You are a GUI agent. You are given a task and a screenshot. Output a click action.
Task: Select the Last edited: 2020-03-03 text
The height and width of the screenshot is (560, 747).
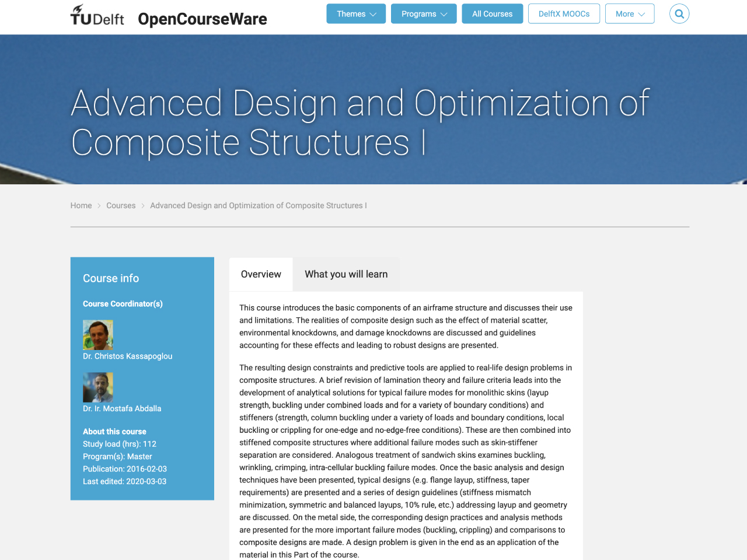click(125, 482)
